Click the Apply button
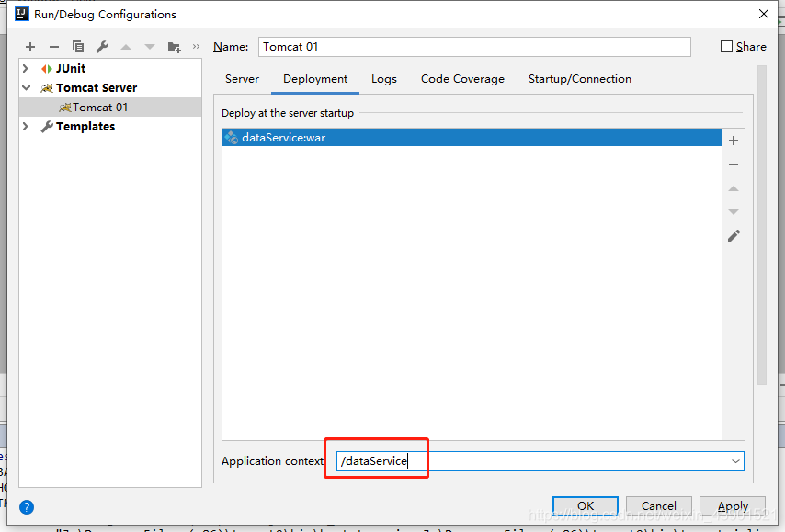Image resolution: width=785 pixels, height=532 pixels. [733, 506]
